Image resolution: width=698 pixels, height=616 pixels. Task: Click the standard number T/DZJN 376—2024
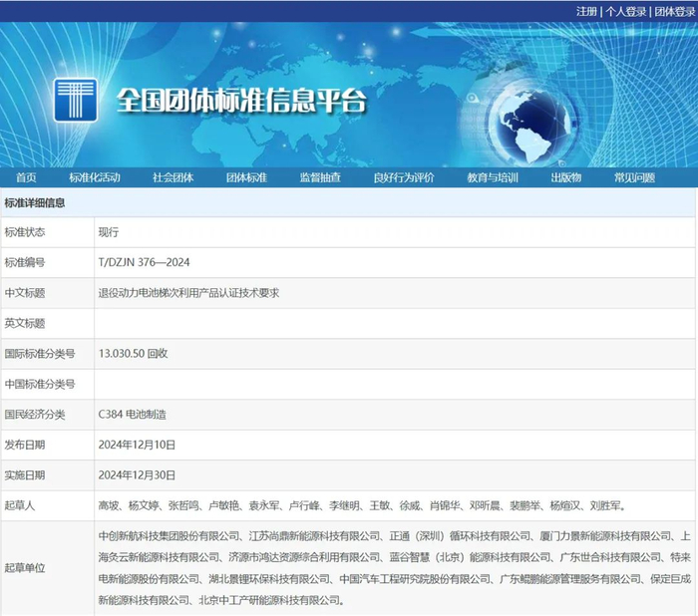144,262
